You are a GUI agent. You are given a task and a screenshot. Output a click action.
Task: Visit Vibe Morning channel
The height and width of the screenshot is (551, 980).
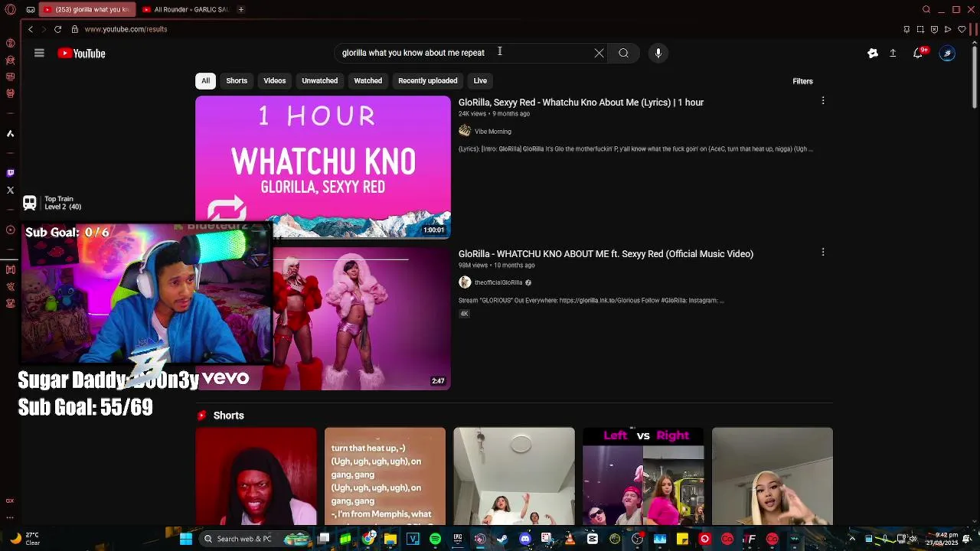(492, 132)
